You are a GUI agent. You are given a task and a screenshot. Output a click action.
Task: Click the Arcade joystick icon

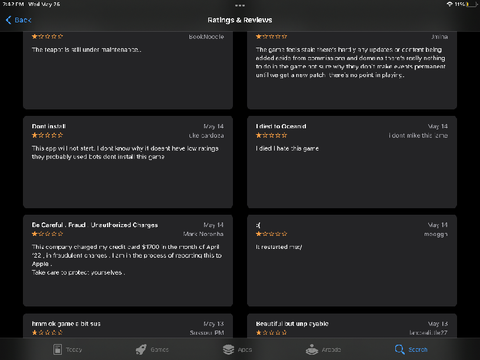[312, 349]
